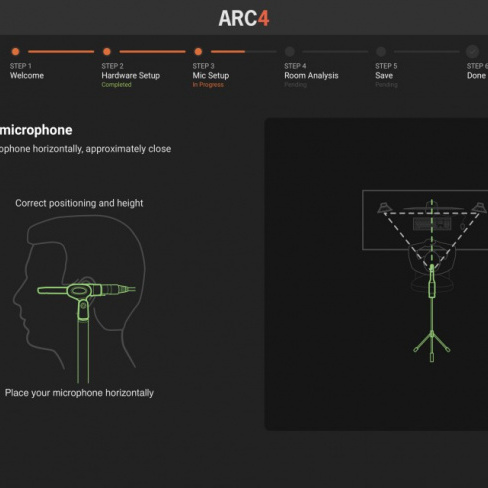This screenshot has height=488, width=488.
Task: Click the head and microphone illustration
Action: tap(79, 299)
